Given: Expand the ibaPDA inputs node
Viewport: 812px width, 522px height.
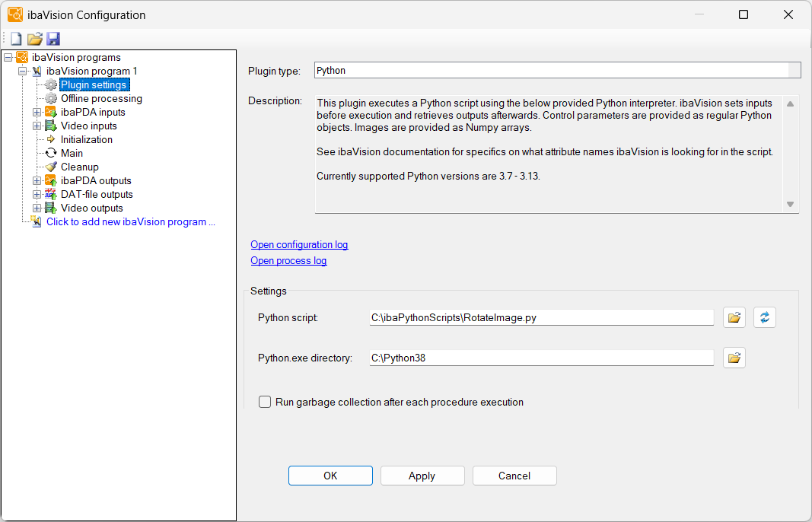Looking at the screenshot, I should coord(37,112).
